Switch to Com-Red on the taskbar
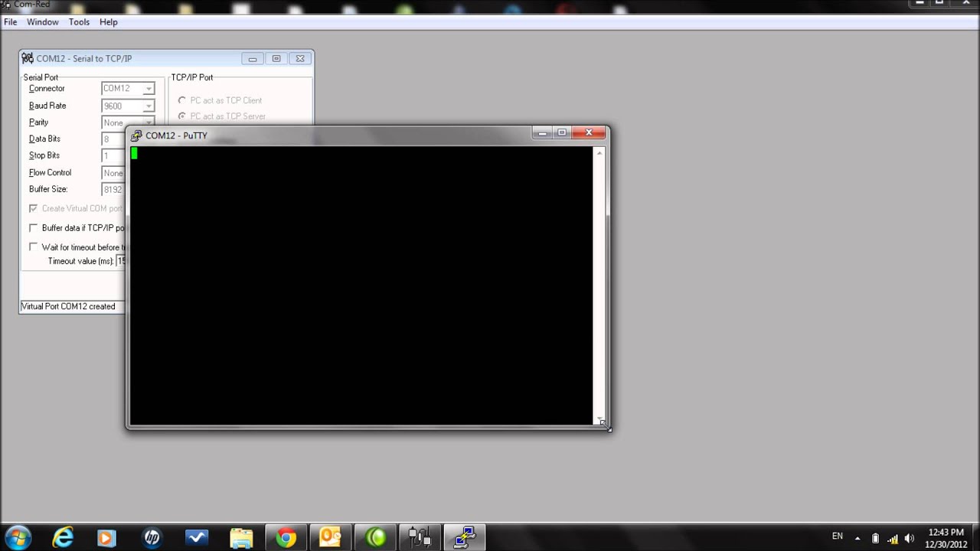The image size is (980, 551). click(x=420, y=537)
